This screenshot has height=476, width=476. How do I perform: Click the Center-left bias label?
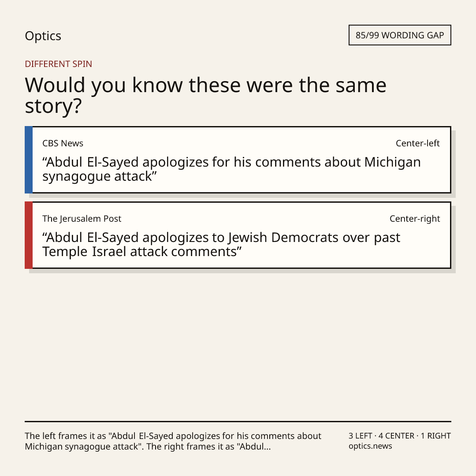tap(418, 143)
